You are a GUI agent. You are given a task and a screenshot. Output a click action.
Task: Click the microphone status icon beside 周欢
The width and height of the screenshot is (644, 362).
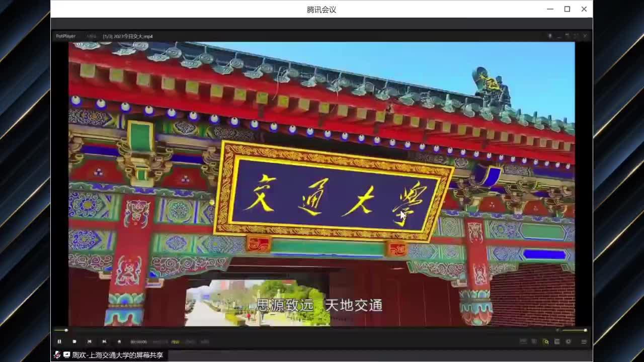[57, 355]
